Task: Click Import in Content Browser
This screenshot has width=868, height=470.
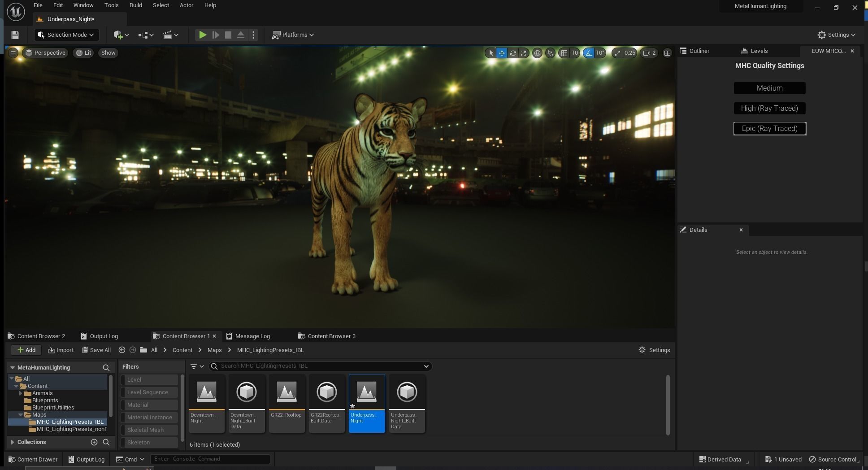Action: (x=61, y=350)
